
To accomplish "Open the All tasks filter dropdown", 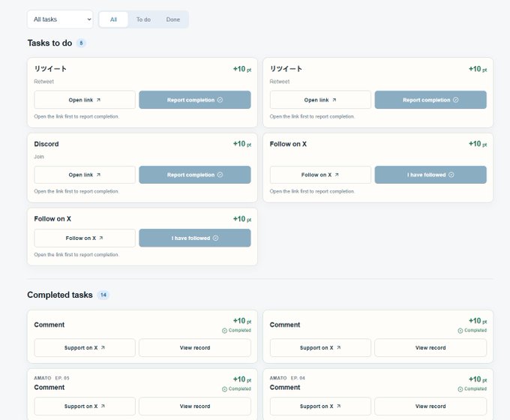I will (x=60, y=19).
